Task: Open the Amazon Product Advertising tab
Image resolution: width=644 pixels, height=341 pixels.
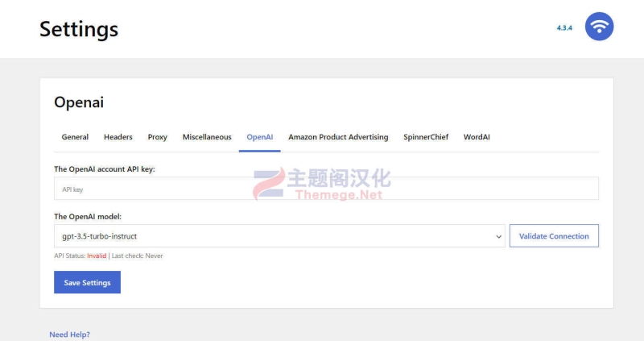Action: click(338, 137)
